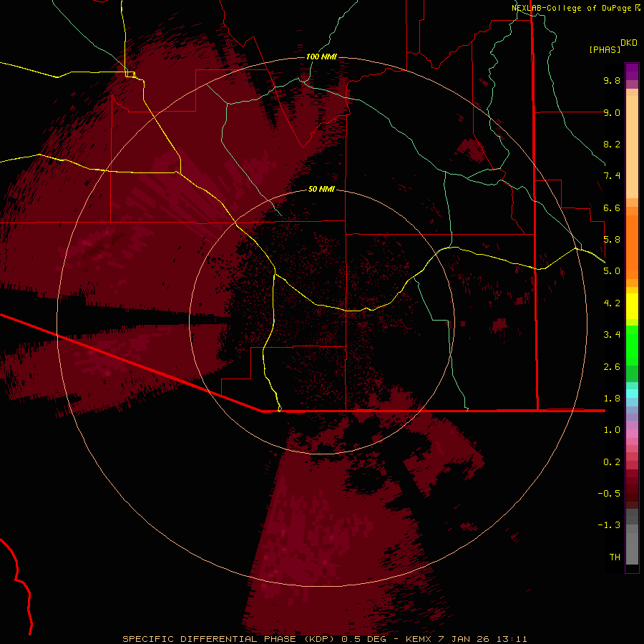This screenshot has width=644, height=644.
Task: Click the "TH" threshold label on the legend
Action: pyautogui.click(x=615, y=557)
